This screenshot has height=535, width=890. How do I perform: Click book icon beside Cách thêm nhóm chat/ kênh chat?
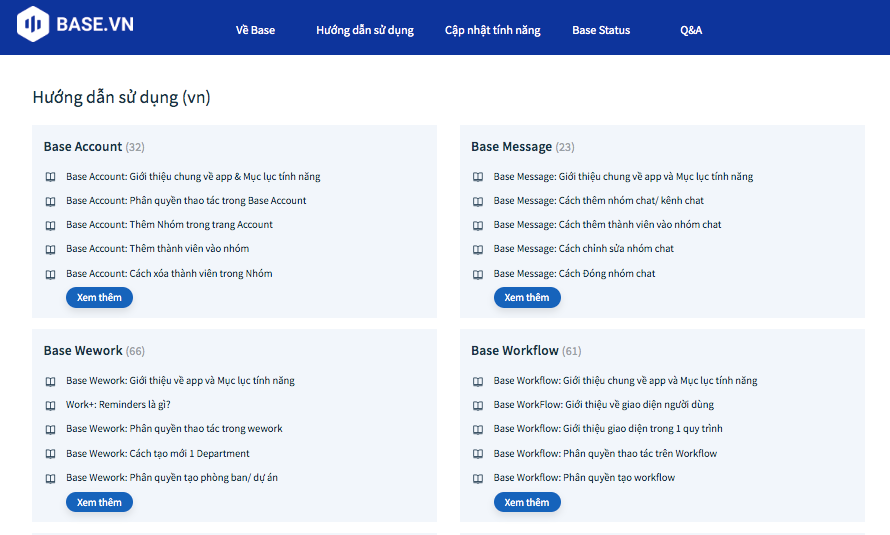pos(478,201)
